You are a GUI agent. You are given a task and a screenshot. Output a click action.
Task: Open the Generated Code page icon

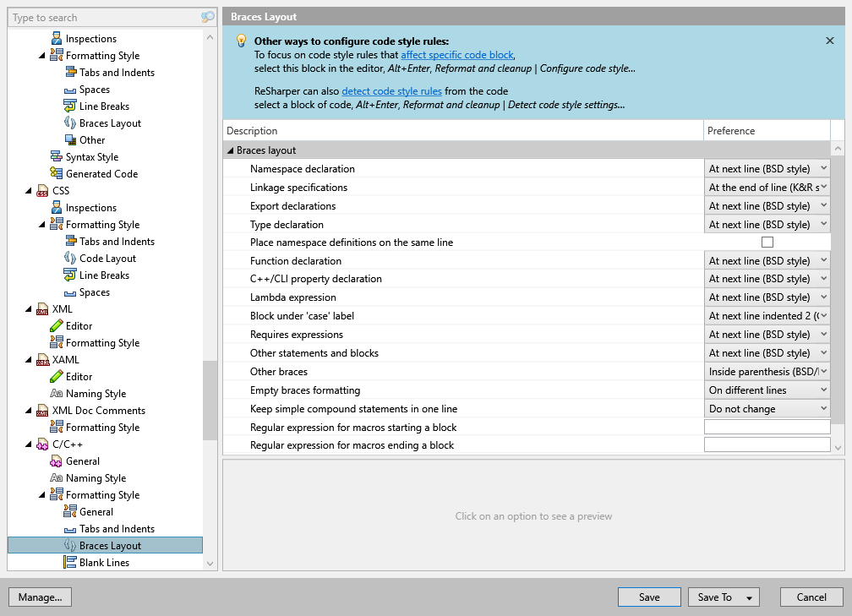point(57,173)
